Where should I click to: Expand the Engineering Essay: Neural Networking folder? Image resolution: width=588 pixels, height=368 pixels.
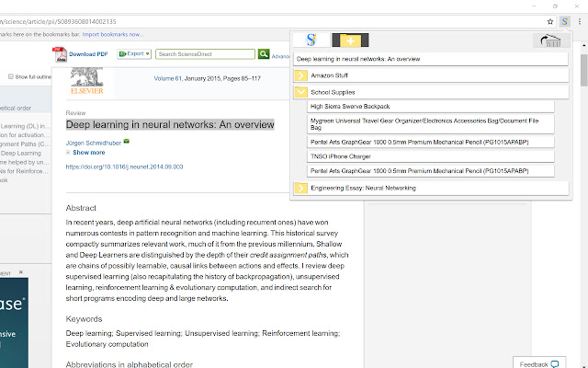point(300,188)
